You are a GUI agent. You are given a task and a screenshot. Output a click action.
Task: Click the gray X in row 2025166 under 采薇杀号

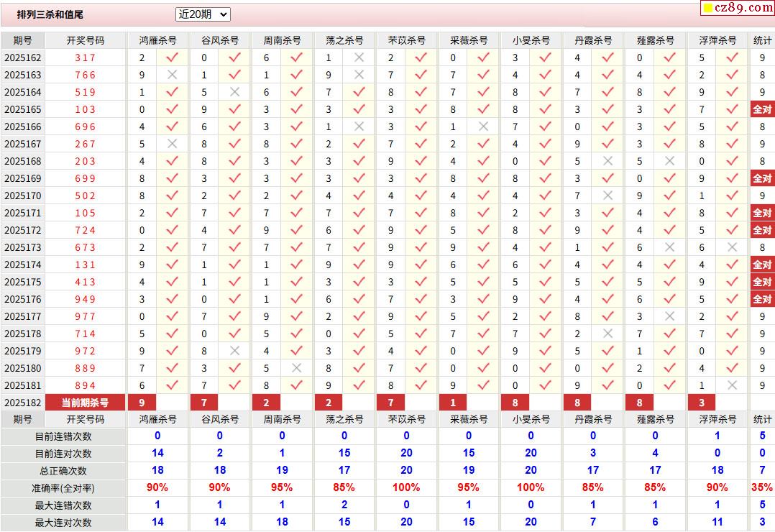[483, 127]
